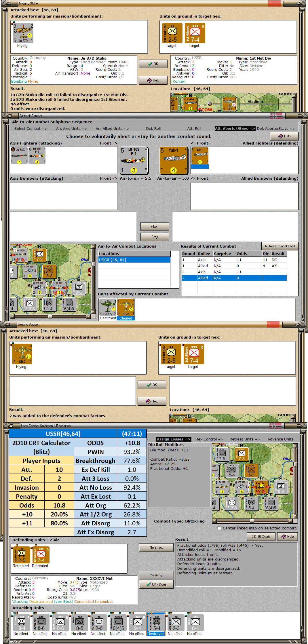Choose the Do 17Z Destroyed unit counter
Viewport: 308px width, 644px height.
point(108,307)
